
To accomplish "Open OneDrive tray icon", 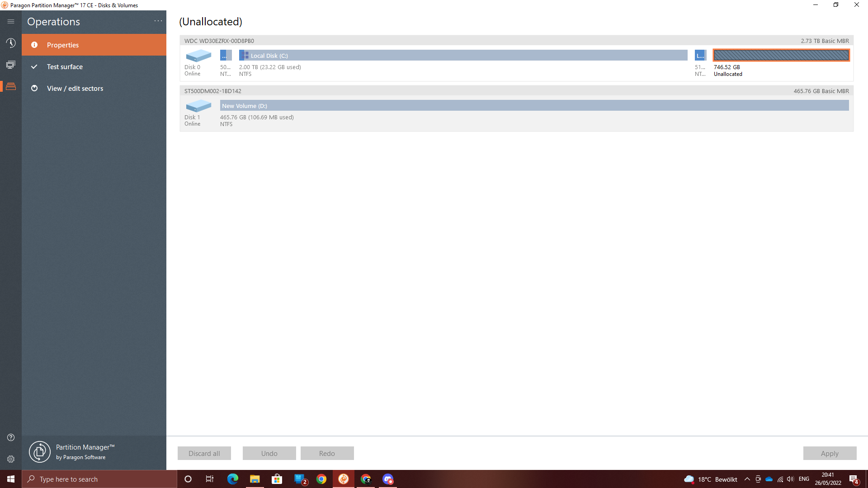I will point(769,479).
